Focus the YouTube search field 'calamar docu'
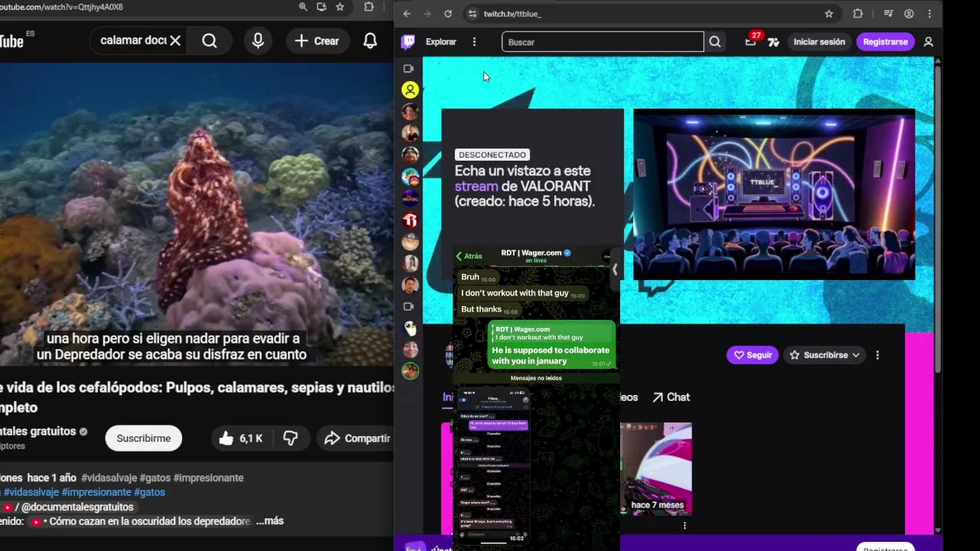980x551 pixels. [x=133, y=41]
